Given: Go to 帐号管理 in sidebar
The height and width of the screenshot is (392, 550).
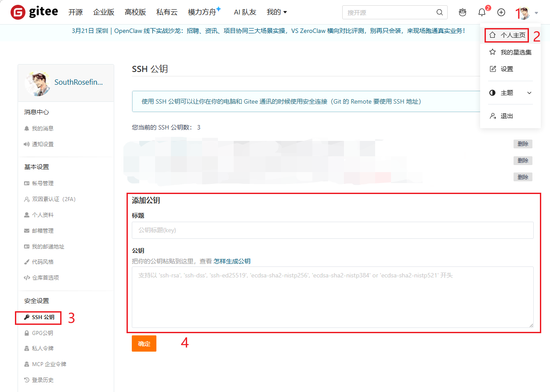Looking at the screenshot, I should click(x=43, y=183).
